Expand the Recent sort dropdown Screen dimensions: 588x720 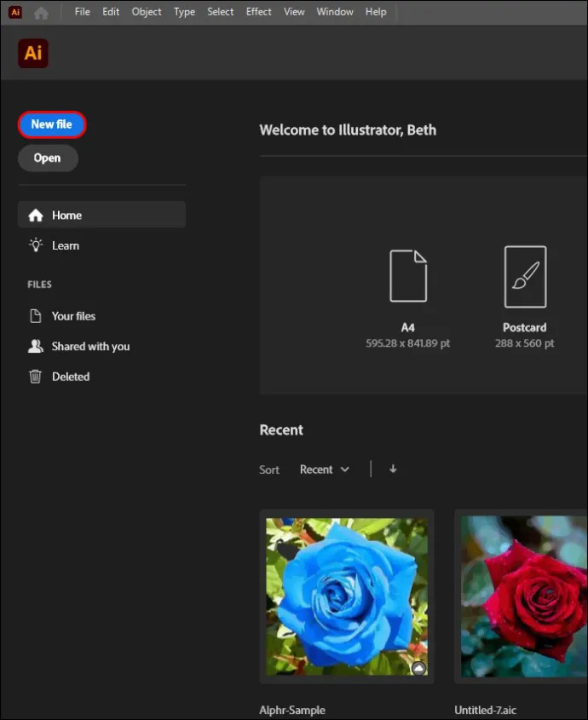click(325, 469)
